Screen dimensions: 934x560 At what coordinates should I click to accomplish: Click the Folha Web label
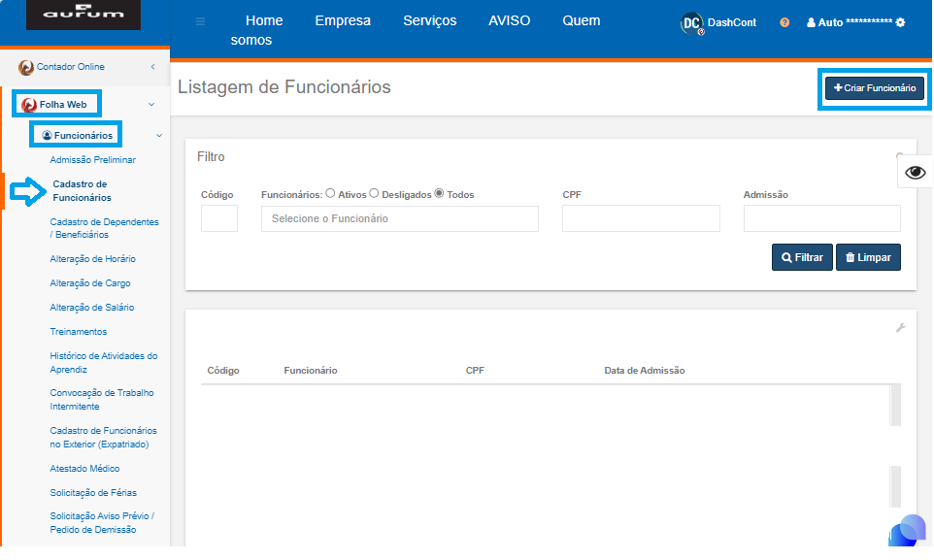pos(63,105)
